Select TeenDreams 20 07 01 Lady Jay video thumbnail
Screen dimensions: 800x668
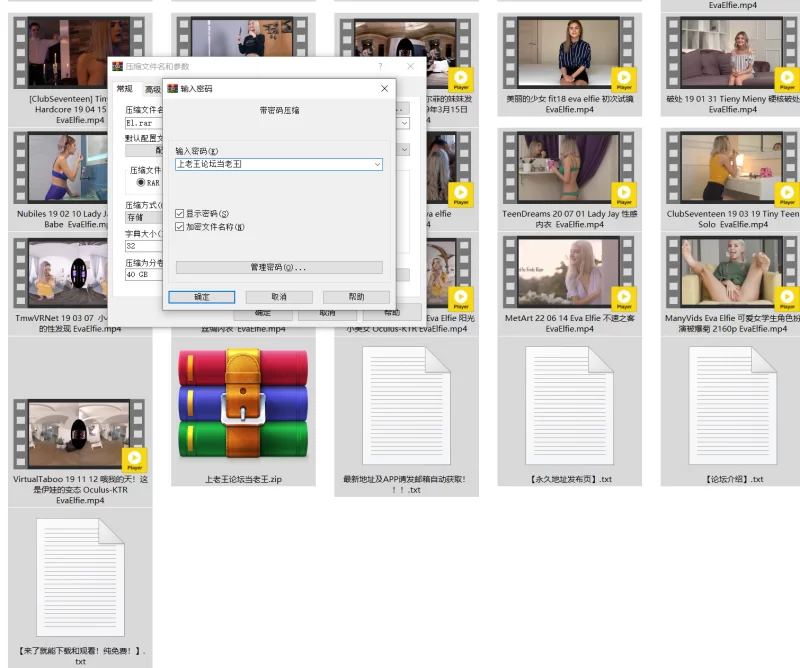569,167
